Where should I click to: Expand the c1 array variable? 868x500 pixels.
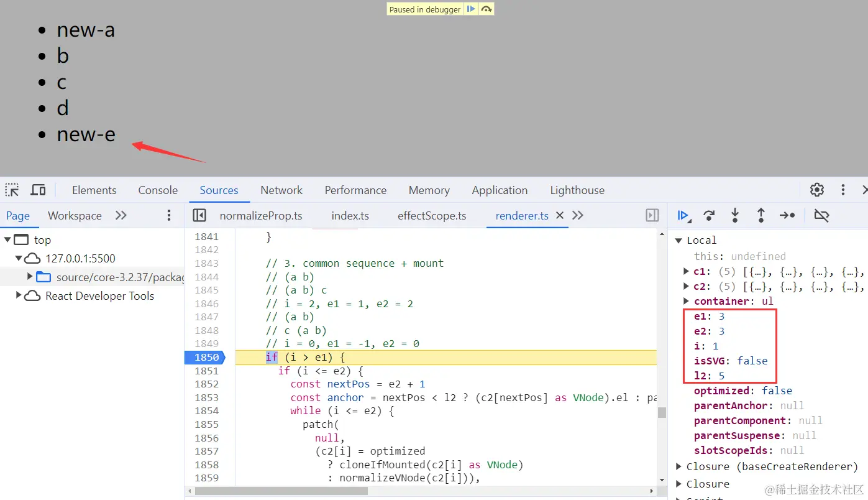[686, 271]
